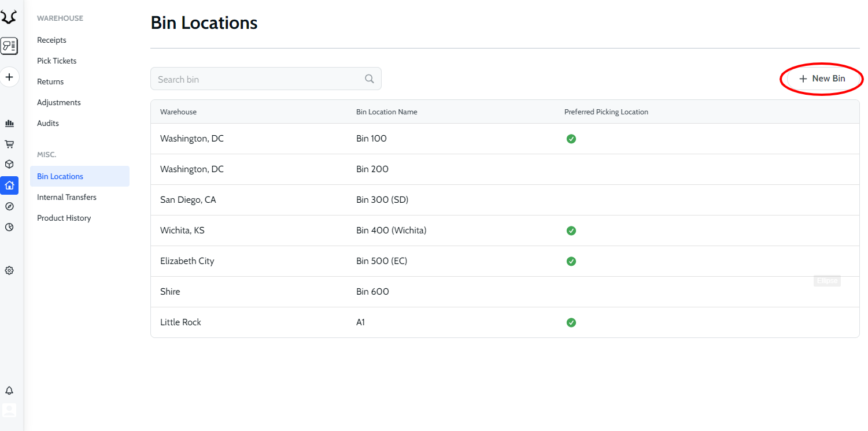The height and width of the screenshot is (431, 868).
Task: Open Receipts in the warehouse menu
Action: tap(51, 40)
